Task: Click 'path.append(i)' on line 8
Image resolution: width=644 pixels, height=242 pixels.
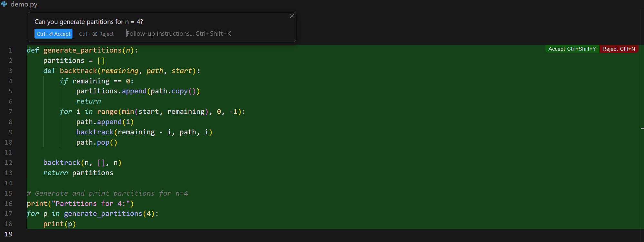Action: coord(105,122)
